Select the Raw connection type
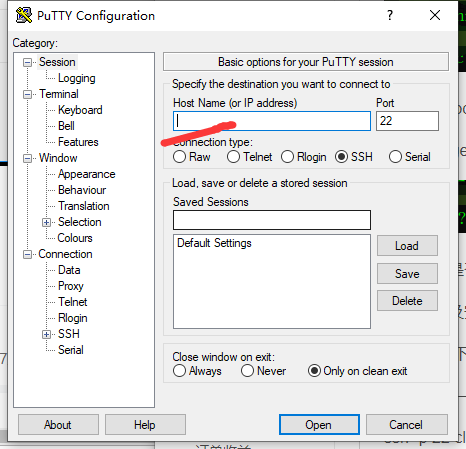The image size is (466, 449). click(x=179, y=157)
